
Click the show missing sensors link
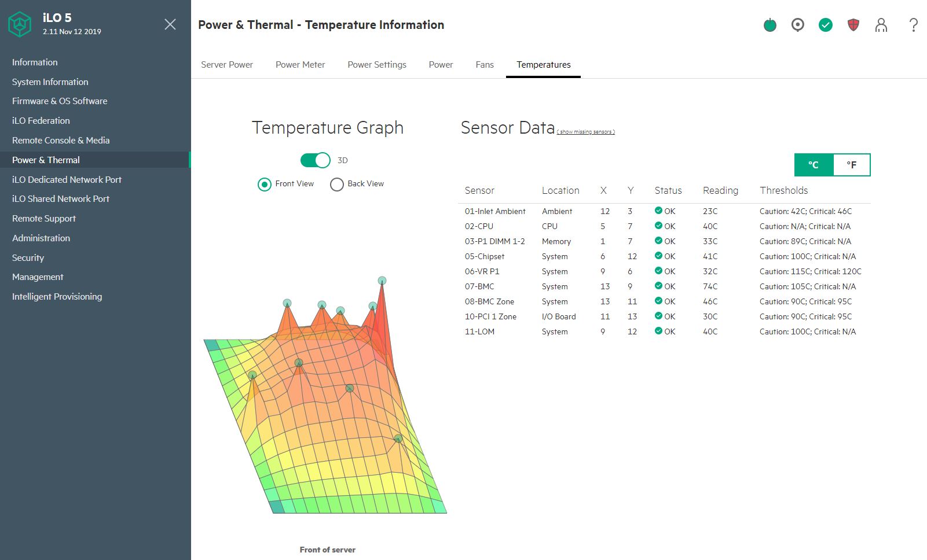pos(585,132)
